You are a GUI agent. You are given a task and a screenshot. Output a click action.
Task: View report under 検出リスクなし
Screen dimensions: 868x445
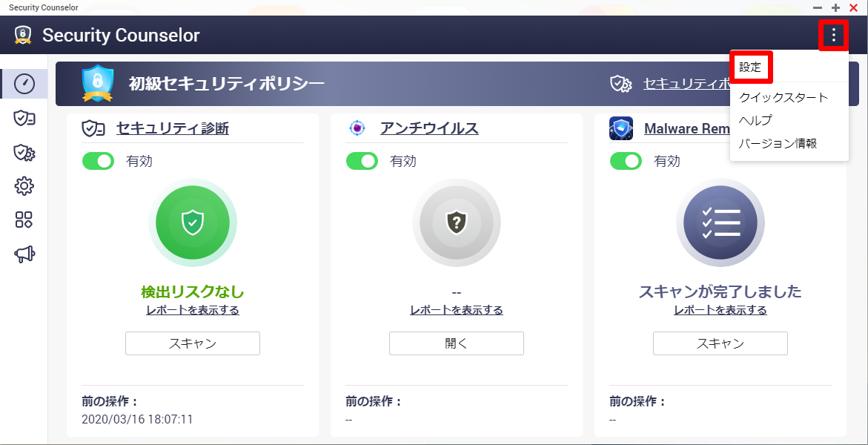click(193, 310)
